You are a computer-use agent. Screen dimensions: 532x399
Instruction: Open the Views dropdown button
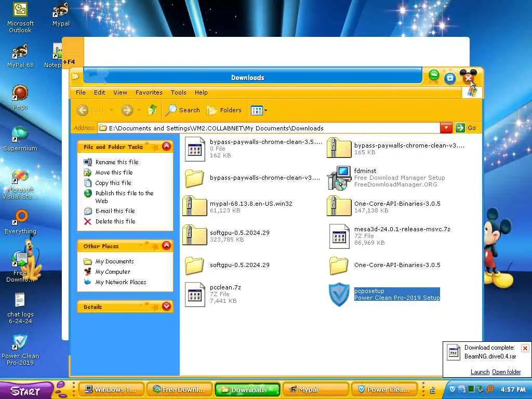259,110
